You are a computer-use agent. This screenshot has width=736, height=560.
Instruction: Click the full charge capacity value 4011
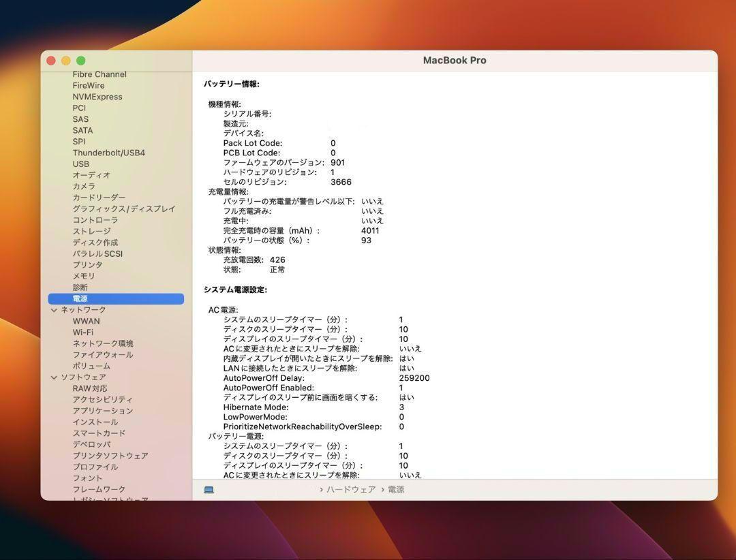[x=370, y=230]
